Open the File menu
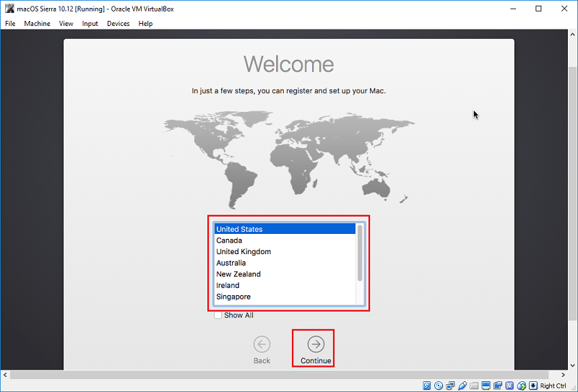This screenshot has height=392, width=578. click(x=10, y=24)
